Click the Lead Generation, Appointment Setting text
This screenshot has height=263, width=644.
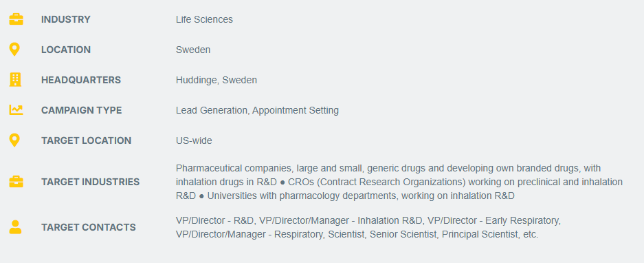click(x=257, y=110)
